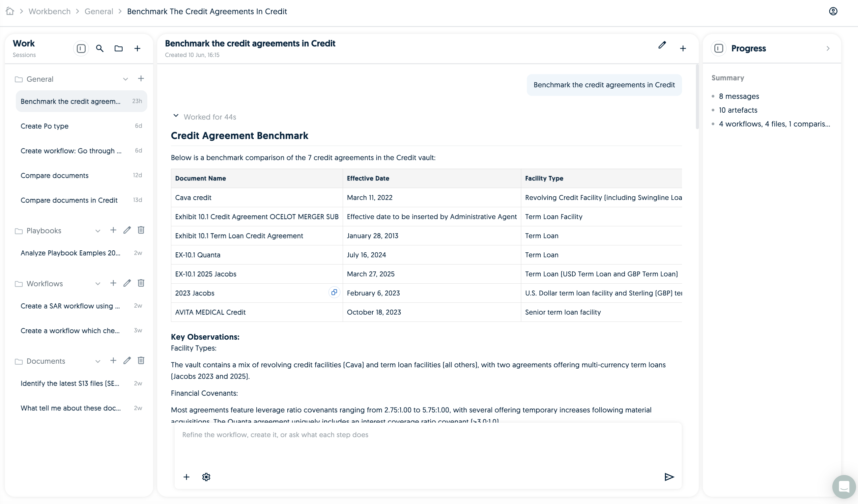Click the 'EX-10.1 Quanta' table cell
The height and width of the screenshot is (504, 858).
tap(257, 255)
